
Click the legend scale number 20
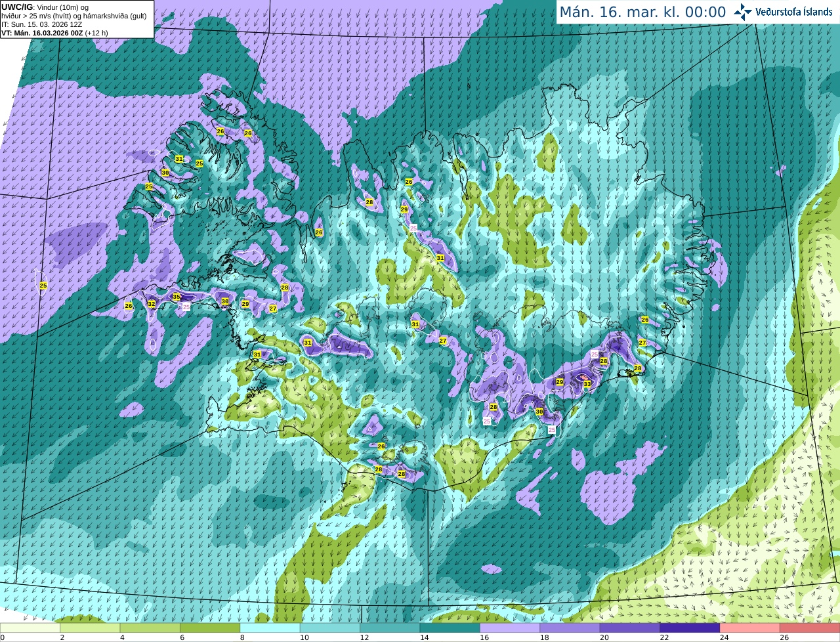click(604, 637)
